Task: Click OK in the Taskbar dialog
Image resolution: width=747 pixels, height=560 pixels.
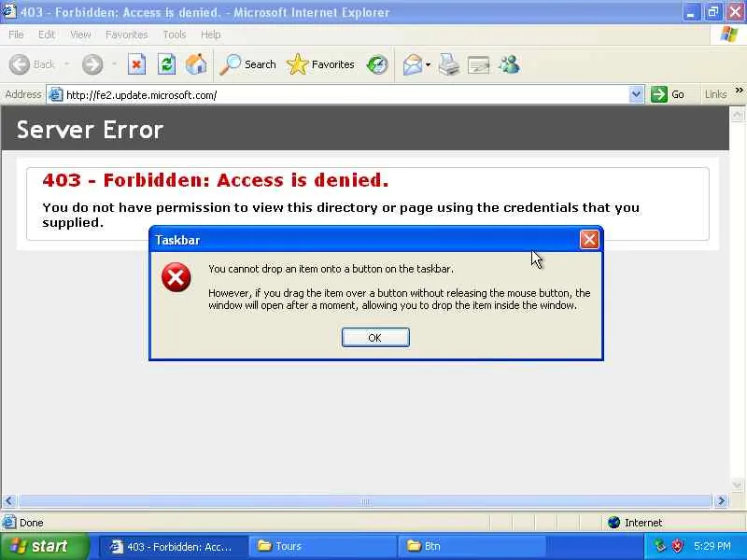Action: click(x=375, y=338)
